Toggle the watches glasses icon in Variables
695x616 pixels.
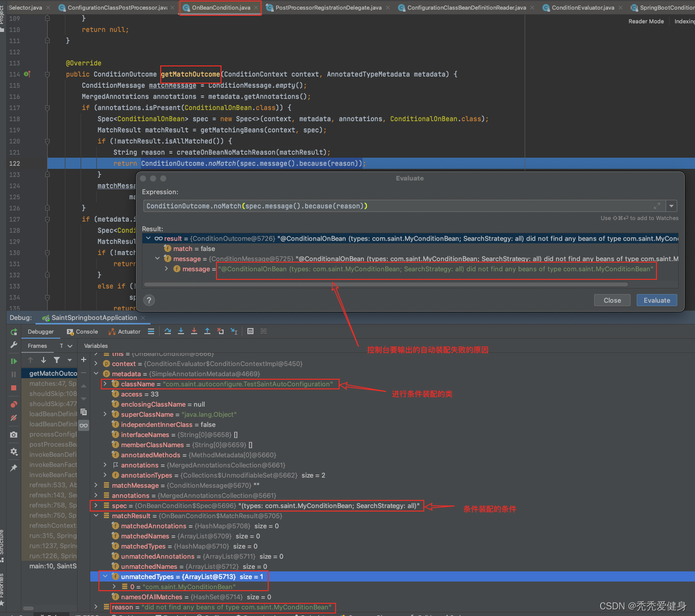point(84,425)
